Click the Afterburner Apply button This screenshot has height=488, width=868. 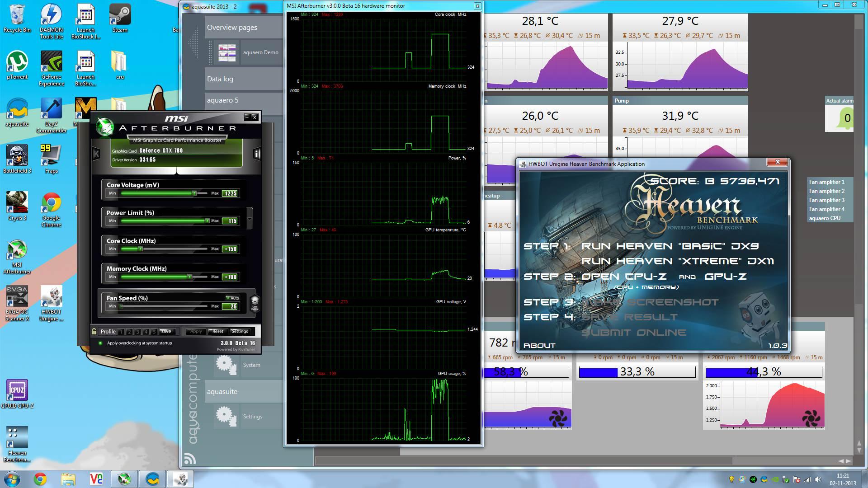coord(196,332)
